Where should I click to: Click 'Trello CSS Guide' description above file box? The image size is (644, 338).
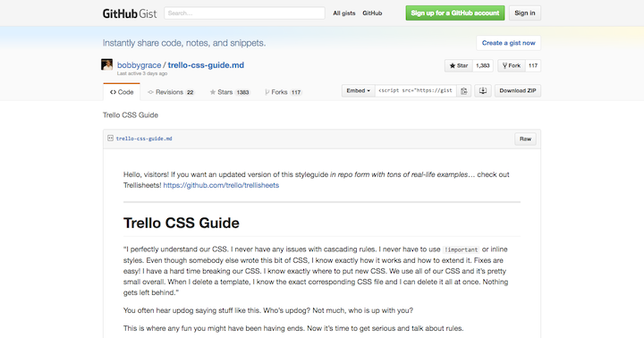click(x=131, y=115)
